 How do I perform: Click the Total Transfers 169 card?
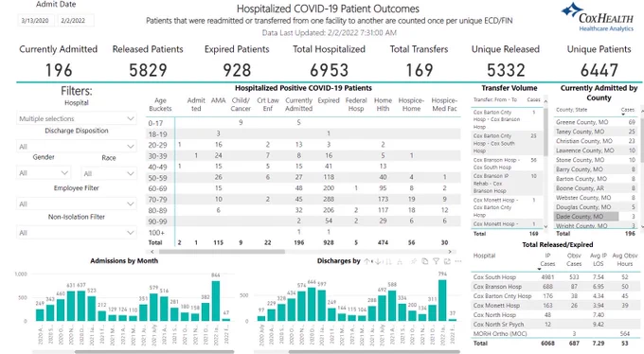tap(419, 62)
